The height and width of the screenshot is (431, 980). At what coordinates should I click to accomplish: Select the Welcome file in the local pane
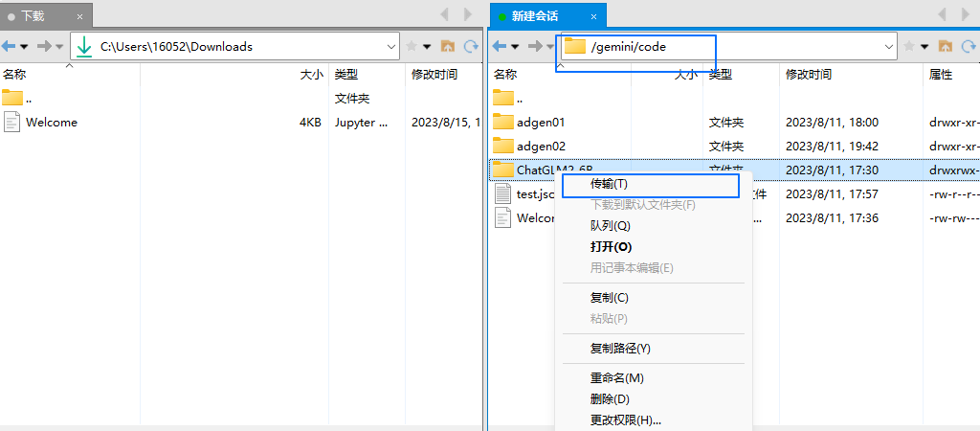tap(52, 122)
